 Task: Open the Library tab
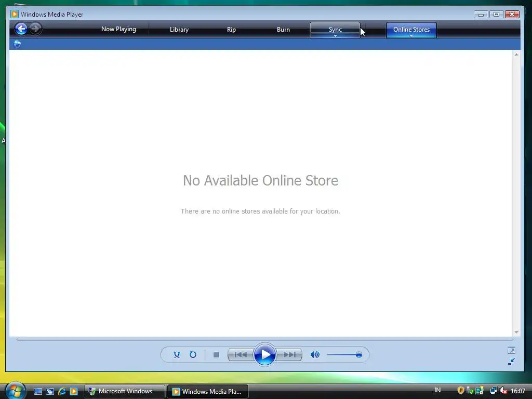click(179, 30)
